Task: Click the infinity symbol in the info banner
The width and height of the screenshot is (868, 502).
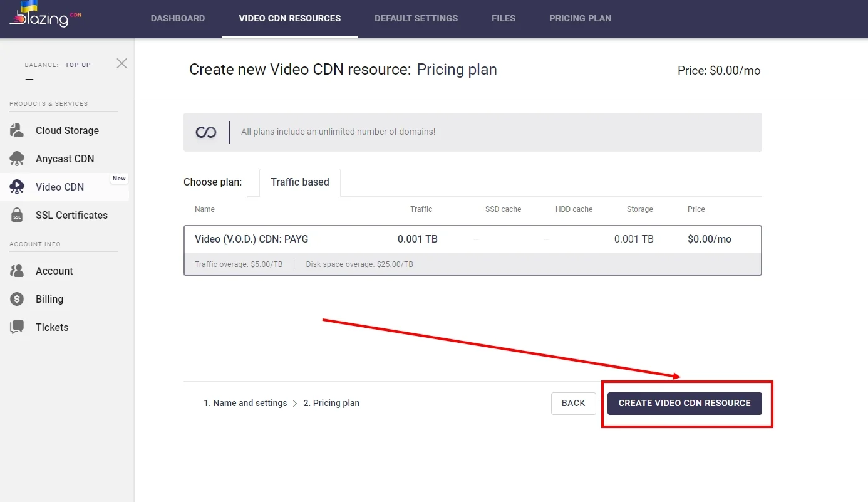Action: point(206,132)
